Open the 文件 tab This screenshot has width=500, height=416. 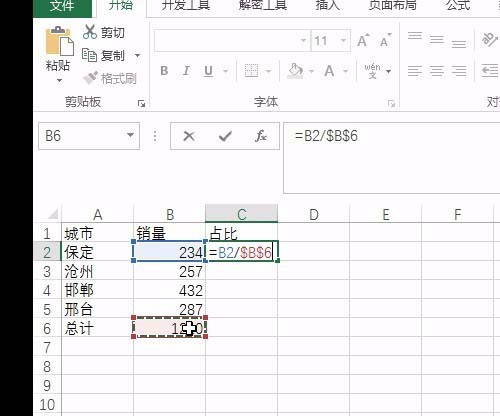[62, 6]
